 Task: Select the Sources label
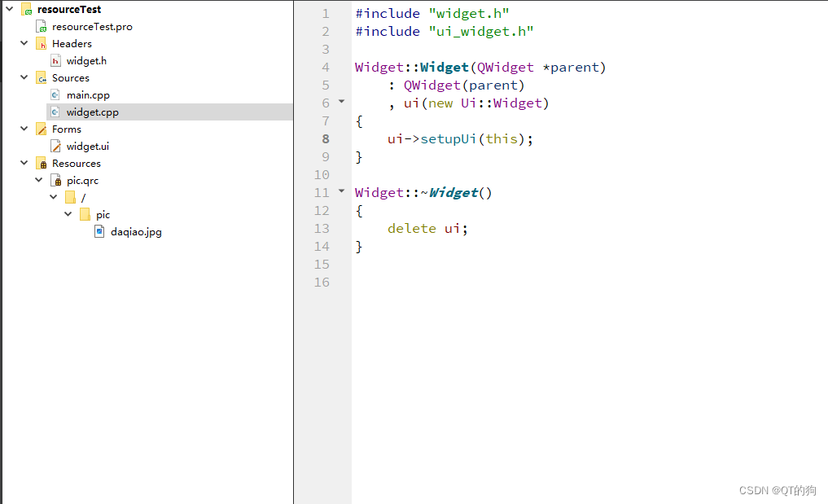(x=71, y=77)
